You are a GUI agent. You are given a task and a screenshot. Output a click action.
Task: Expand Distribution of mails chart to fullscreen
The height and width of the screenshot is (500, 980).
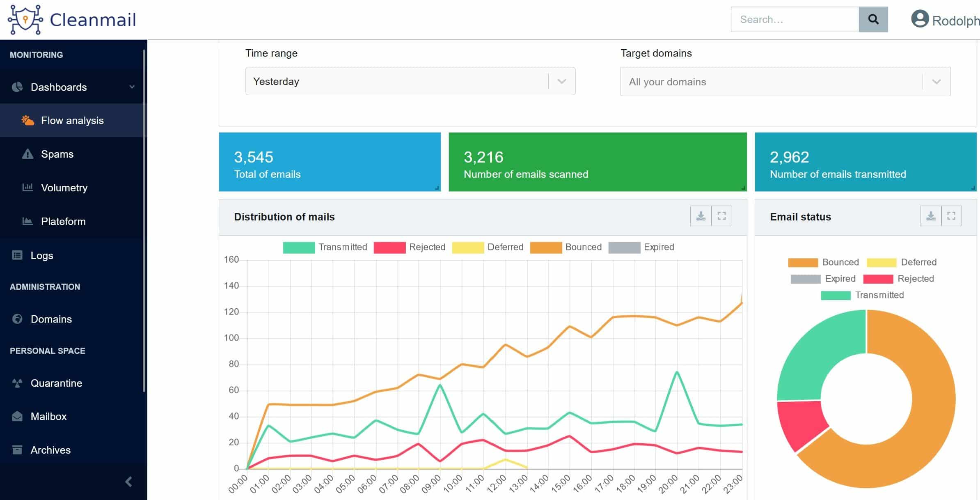(721, 216)
